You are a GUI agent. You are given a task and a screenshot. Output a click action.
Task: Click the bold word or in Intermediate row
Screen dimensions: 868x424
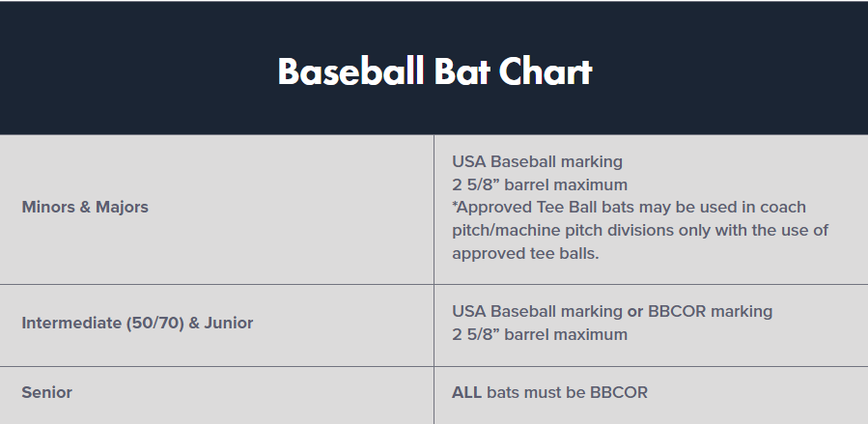click(637, 311)
